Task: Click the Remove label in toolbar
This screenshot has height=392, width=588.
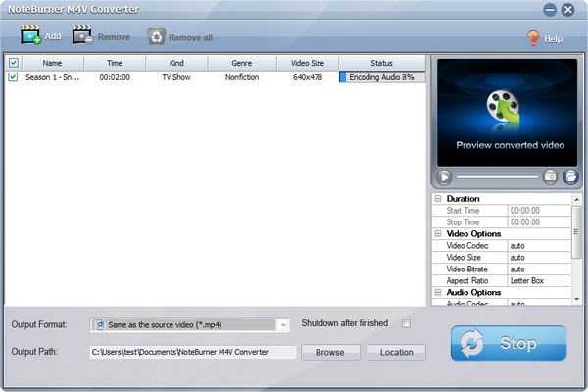Action: point(114,37)
